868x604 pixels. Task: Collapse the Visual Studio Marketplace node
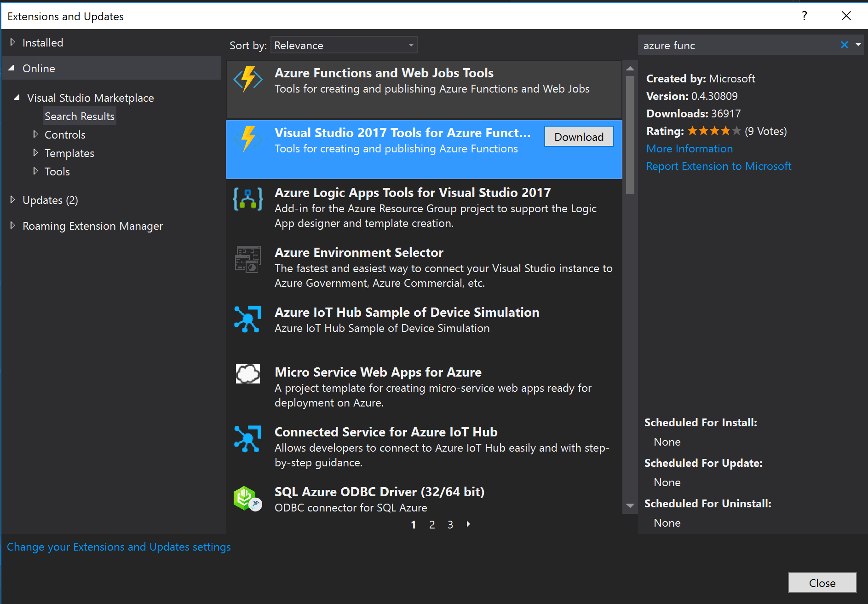[17, 98]
